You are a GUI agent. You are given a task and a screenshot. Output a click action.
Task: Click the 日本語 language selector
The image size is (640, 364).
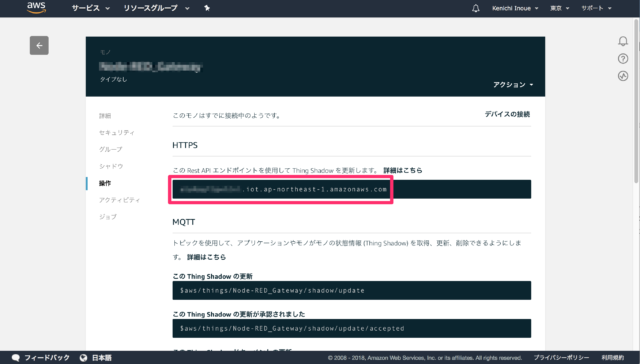[102, 358]
